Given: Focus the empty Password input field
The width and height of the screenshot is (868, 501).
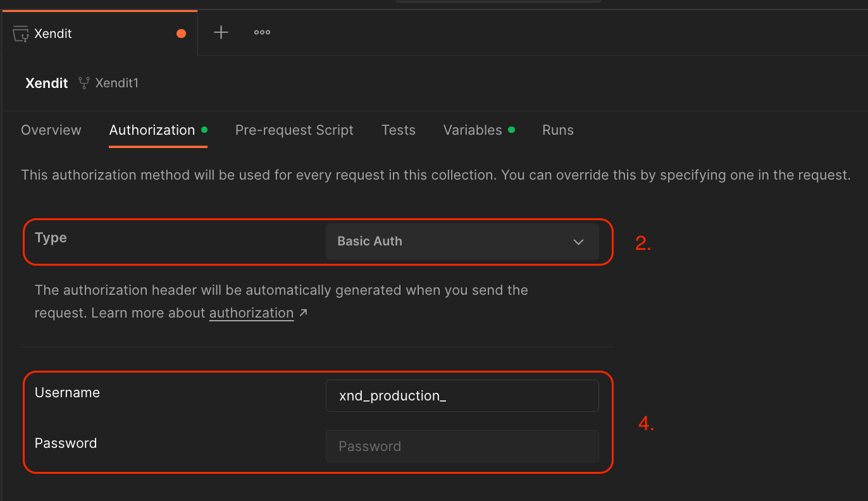Looking at the screenshot, I should pyautogui.click(x=462, y=447).
